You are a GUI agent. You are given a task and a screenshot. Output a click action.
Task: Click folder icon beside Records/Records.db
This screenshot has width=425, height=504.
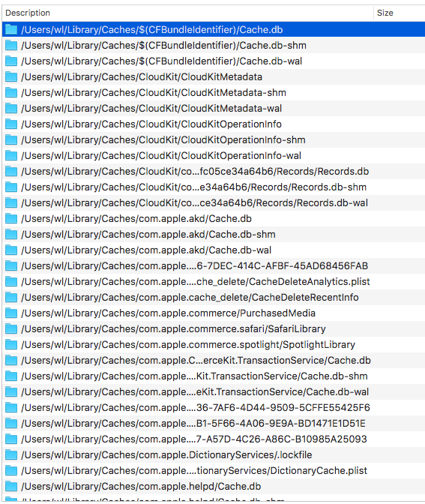[x=11, y=171]
